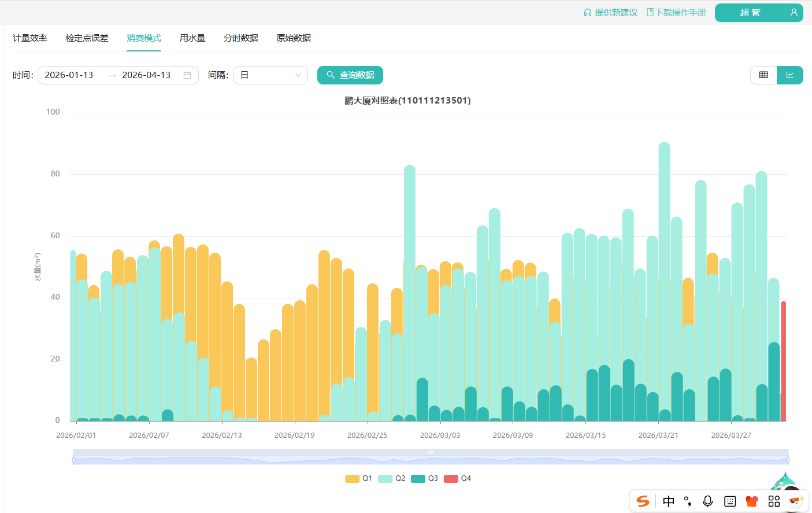
Task: Toggle Chinese input mode 中 icon
Action: tap(669, 501)
